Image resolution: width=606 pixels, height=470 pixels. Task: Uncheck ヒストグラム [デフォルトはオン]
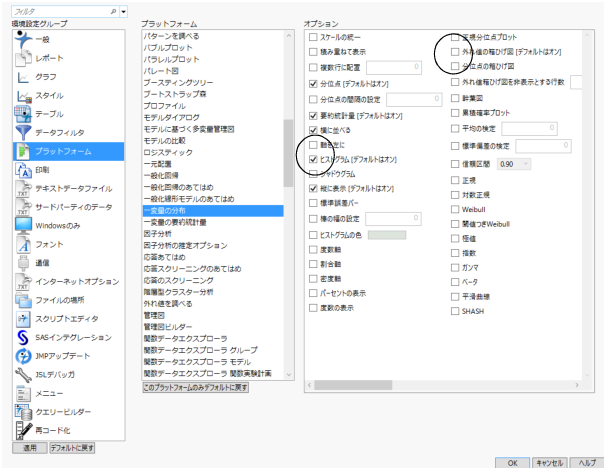(x=313, y=159)
